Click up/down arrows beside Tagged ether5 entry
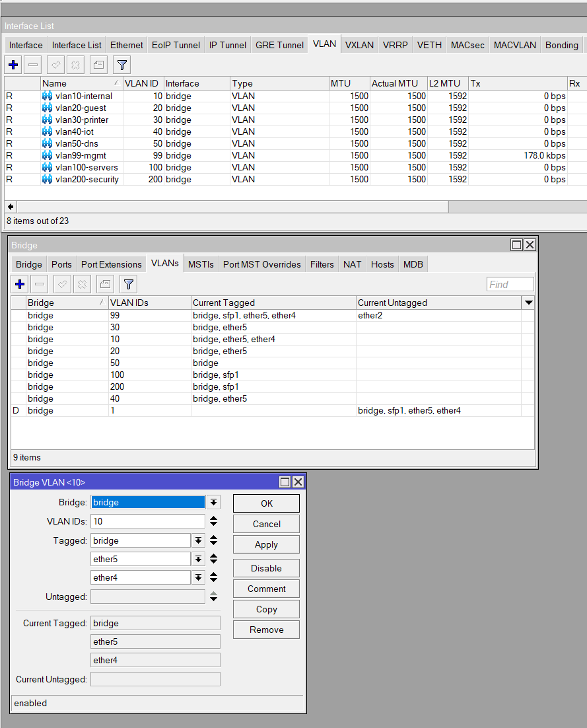This screenshot has width=587, height=728. pyautogui.click(x=213, y=559)
